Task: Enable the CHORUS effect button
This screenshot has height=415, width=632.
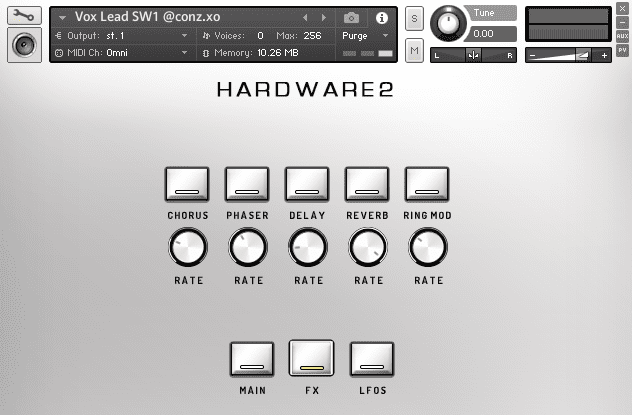Action: tap(187, 185)
